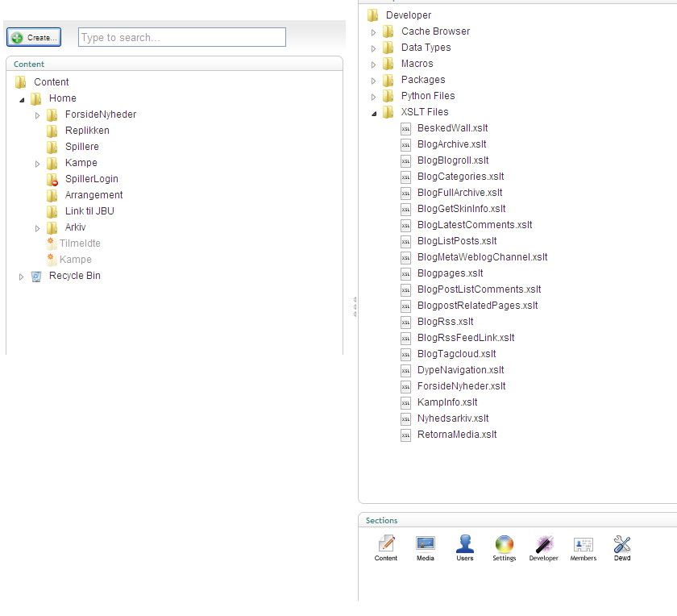Image resolution: width=677 pixels, height=616 pixels.
Task: Click the BeskedWall.xslt file icon
Action: point(405,129)
